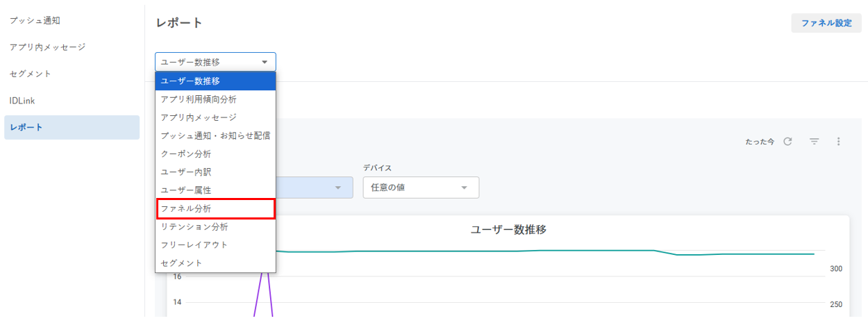
Task: Select アプリ内メッセージ in the report dropdown list
Action: tap(215, 117)
